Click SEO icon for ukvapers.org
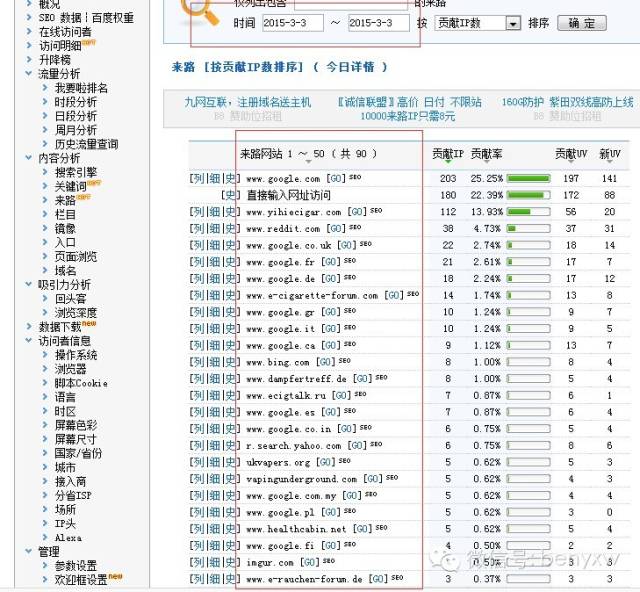The height and width of the screenshot is (592, 640). pyautogui.click(x=344, y=461)
